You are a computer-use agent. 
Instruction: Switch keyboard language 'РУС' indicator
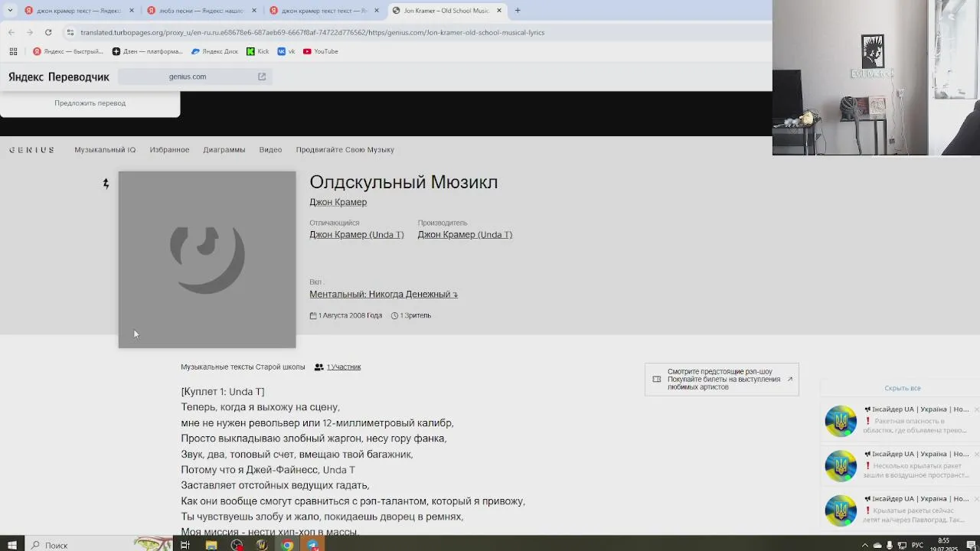point(917,545)
